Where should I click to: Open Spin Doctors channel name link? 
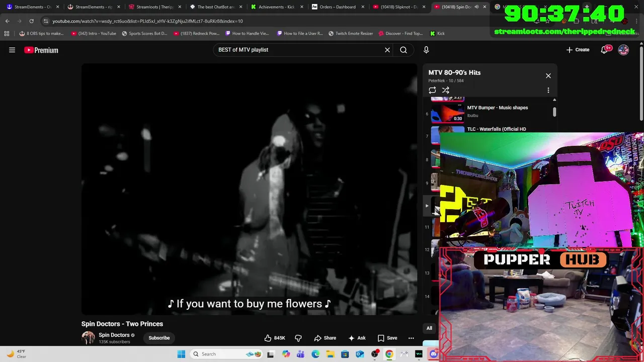(114, 335)
